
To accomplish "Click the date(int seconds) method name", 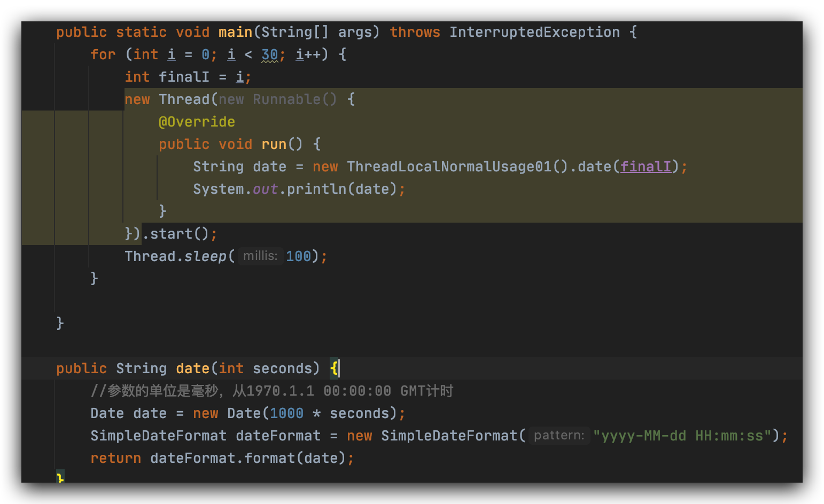I will [x=192, y=368].
